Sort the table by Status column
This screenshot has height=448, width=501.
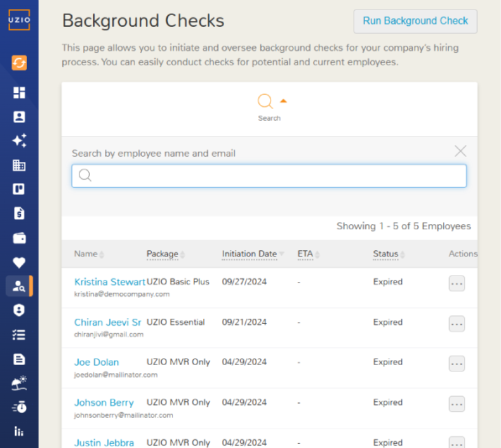[389, 254]
